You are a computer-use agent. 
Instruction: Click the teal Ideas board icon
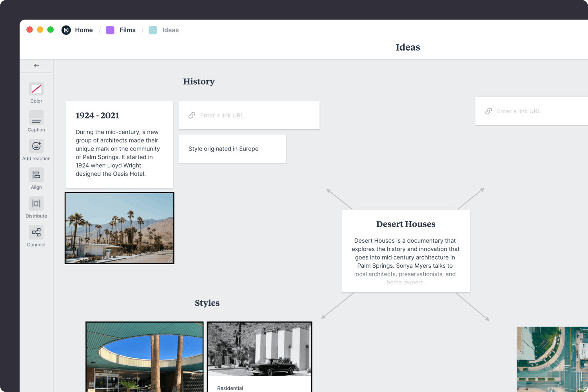coord(153,30)
